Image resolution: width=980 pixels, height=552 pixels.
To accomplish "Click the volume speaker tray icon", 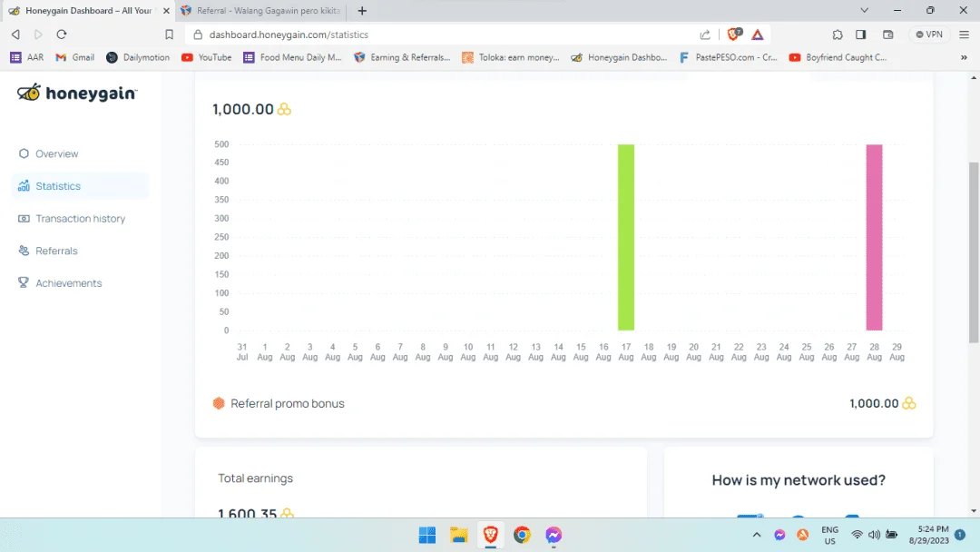I will point(874,535).
